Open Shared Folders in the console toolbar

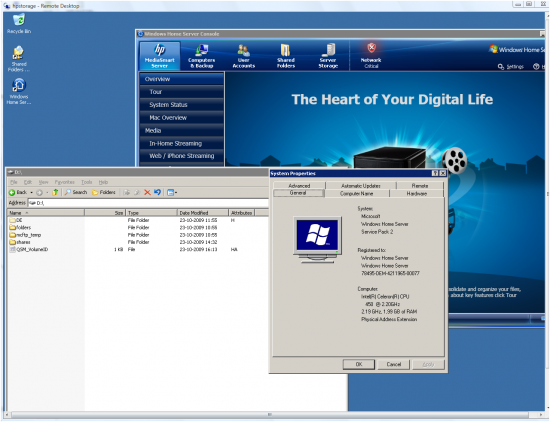(286, 56)
